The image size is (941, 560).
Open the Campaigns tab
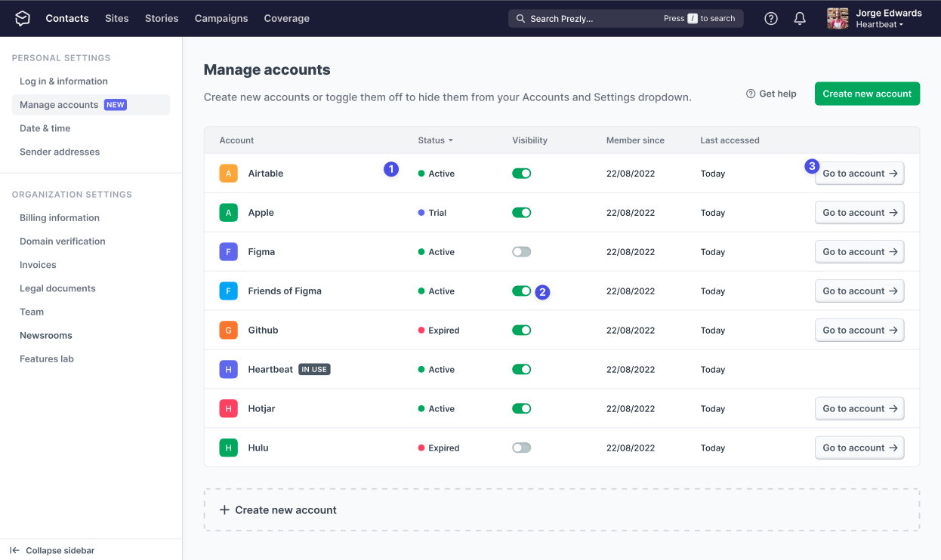pyautogui.click(x=221, y=18)
